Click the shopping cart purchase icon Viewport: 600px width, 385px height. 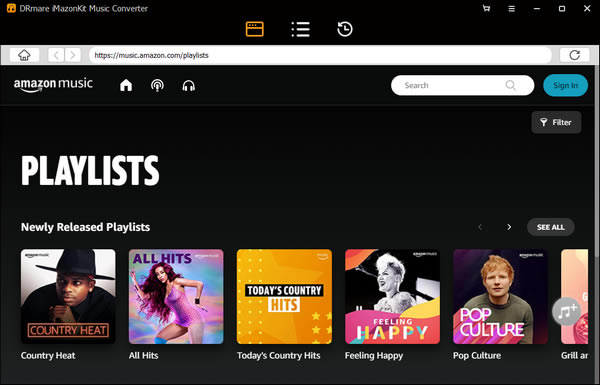point(486,8)
